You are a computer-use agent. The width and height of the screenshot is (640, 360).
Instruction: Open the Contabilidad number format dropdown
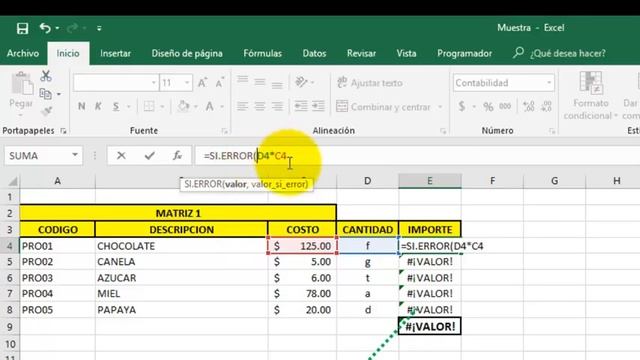[549, 83]
